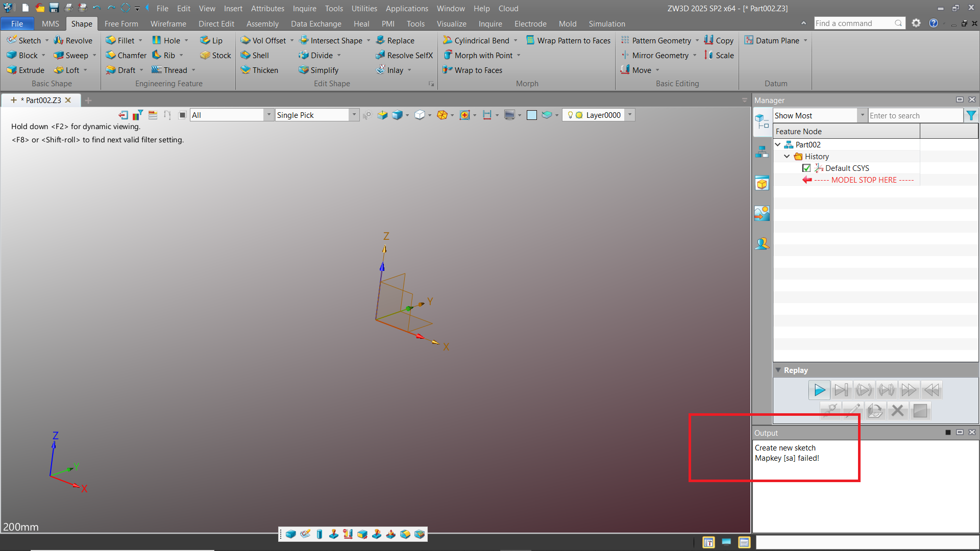Open the Mirror Geometry dropdown arrow
The image size is (980, 551).
(695, 55)
